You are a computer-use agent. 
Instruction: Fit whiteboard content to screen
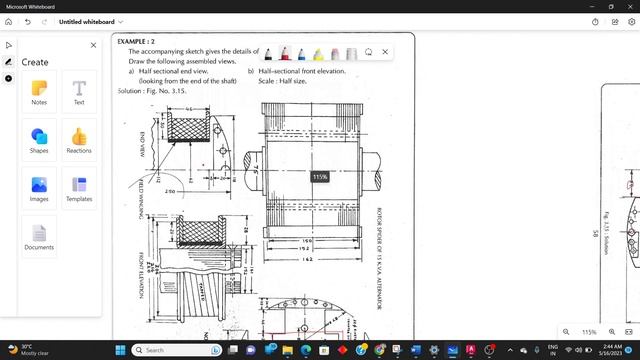[629, 332]
